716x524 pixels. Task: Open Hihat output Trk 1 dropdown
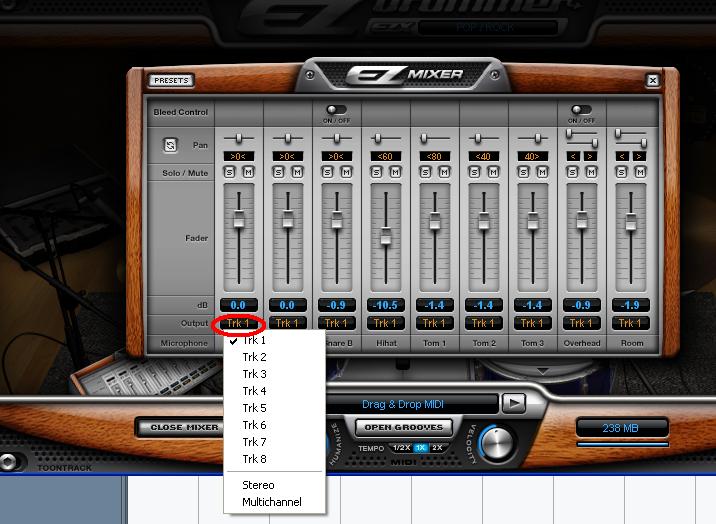tap(386, 323)
